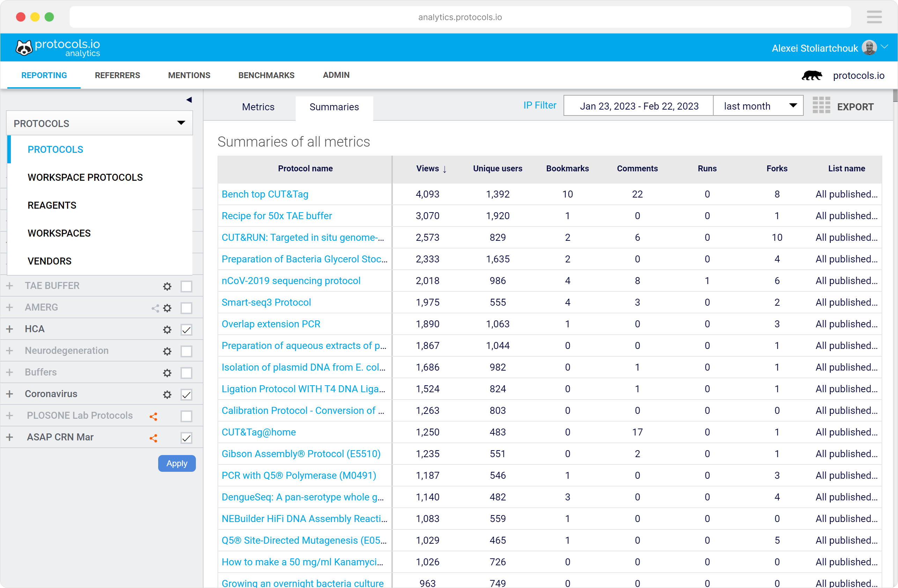
Task: Open the user account chevron menu
Action: pos(884,47)
